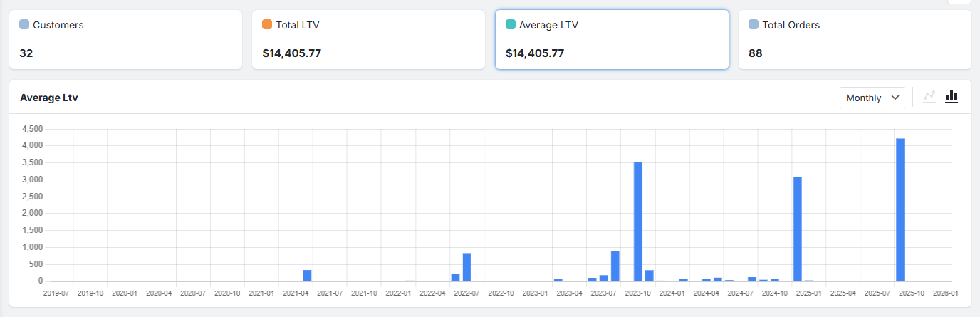The width and height of the screenshot is (980, 317).
Task: Click the tallest bar near 2025-10
Action: (x=900, y=210)
